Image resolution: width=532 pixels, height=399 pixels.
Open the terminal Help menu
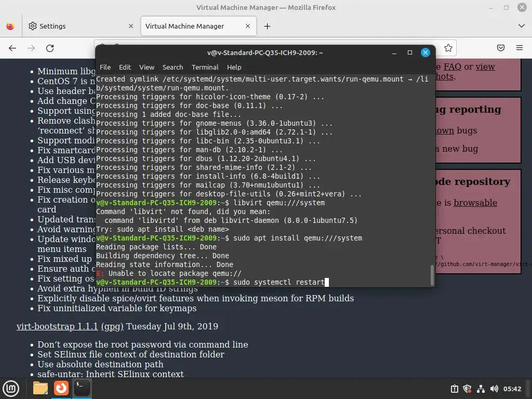(x=234, y=67)
